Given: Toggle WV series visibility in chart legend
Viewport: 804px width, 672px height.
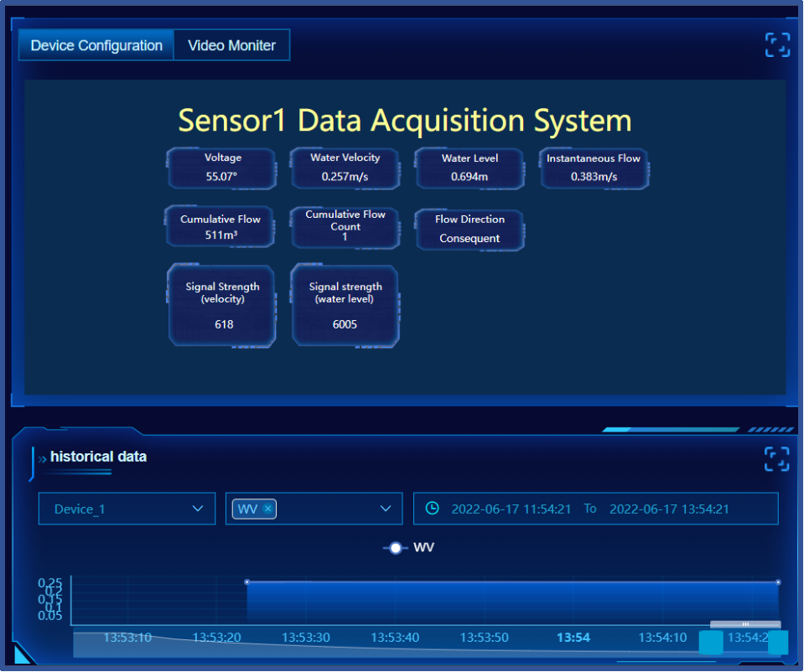Looking at the screenshot, I should pos(407,547).
